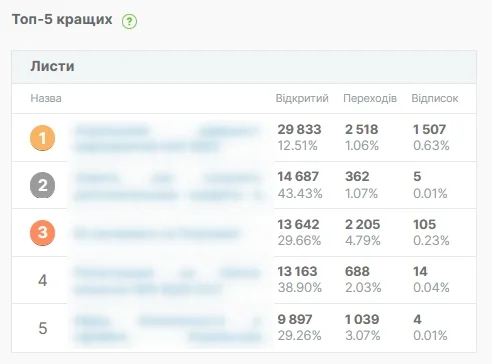
Task: Click the 'Відкритий' column header
Action: (302, 98)
